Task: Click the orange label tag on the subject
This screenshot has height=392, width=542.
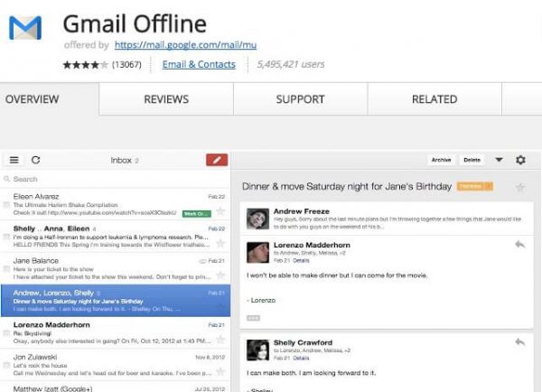Action: pos(474,186)
